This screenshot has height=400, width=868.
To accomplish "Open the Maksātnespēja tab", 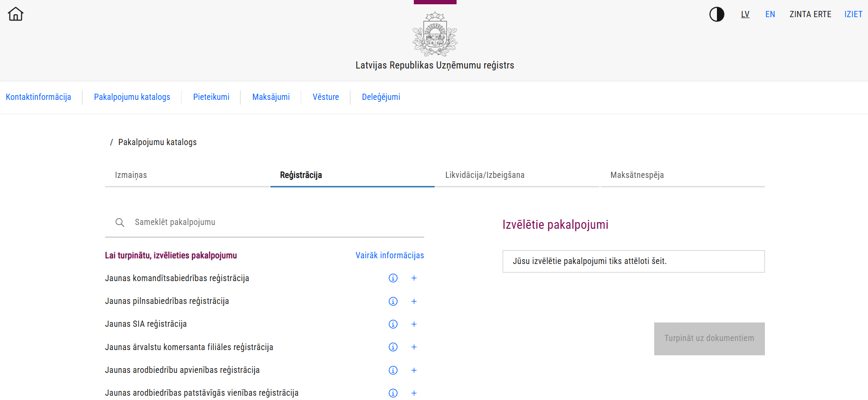I will coord(683,175).
